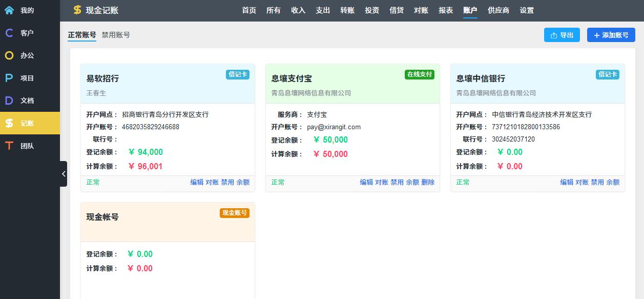Click the 记账 dollar icon in sidebar
Image resolution: width=644 pixels, height=299 pixels.
pyautogui.click(x=9, y=123)
